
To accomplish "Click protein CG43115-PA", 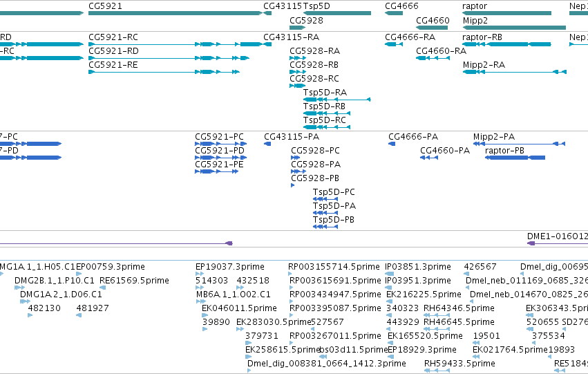I will [267, 144].
